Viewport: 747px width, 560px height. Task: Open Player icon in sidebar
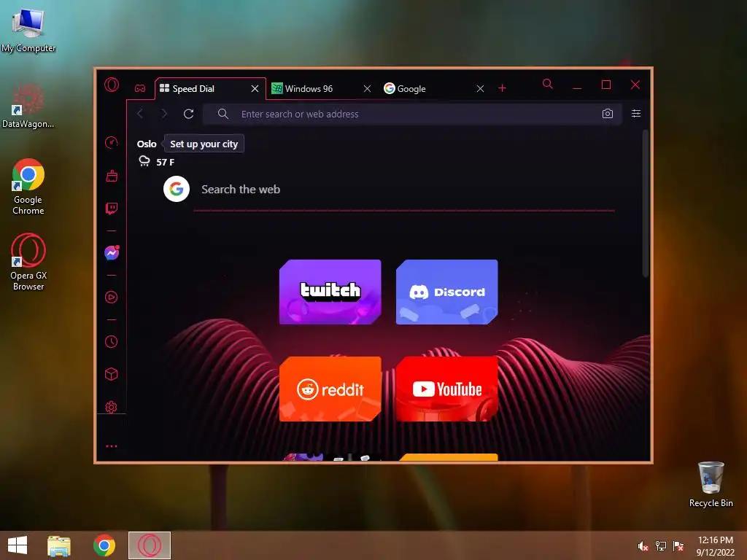tap(112, 297)
